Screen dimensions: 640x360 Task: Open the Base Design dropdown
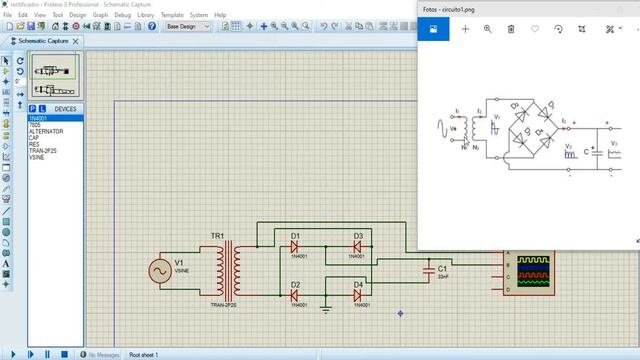coord(188,27)
